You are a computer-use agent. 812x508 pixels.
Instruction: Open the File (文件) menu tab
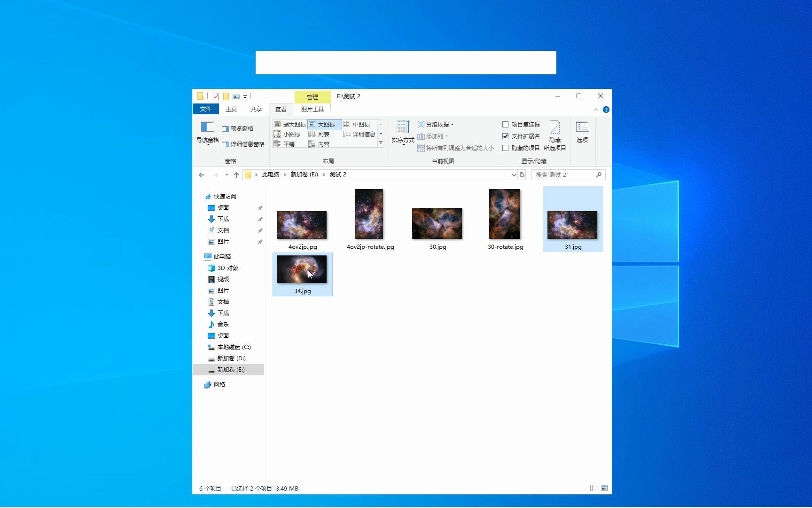206,109
